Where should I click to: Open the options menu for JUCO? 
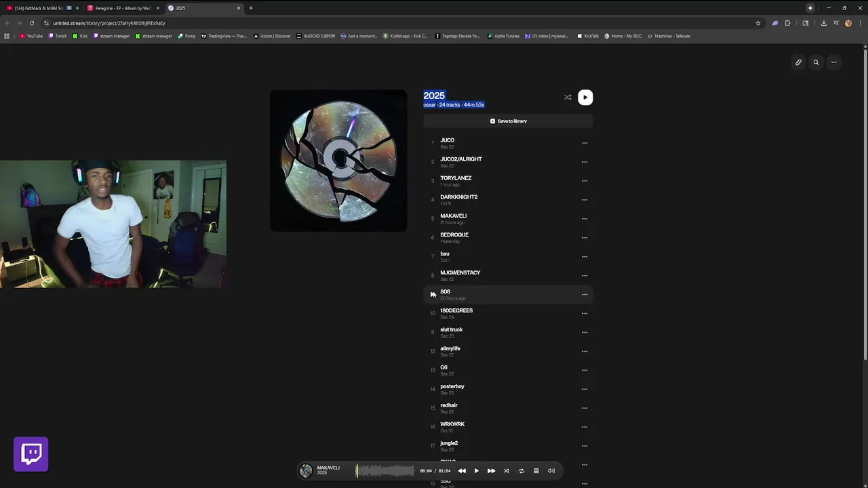(585, 143)
